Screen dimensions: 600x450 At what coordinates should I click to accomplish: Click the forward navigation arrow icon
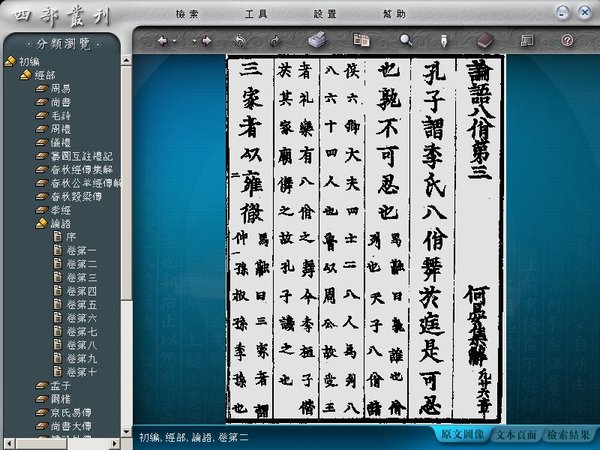(206, 41)
